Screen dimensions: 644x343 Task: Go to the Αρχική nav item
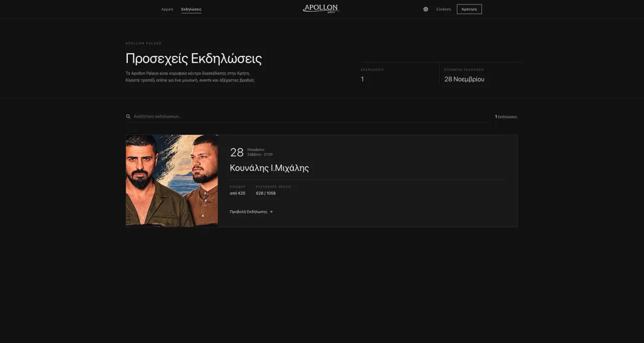[x=167, y=9]
